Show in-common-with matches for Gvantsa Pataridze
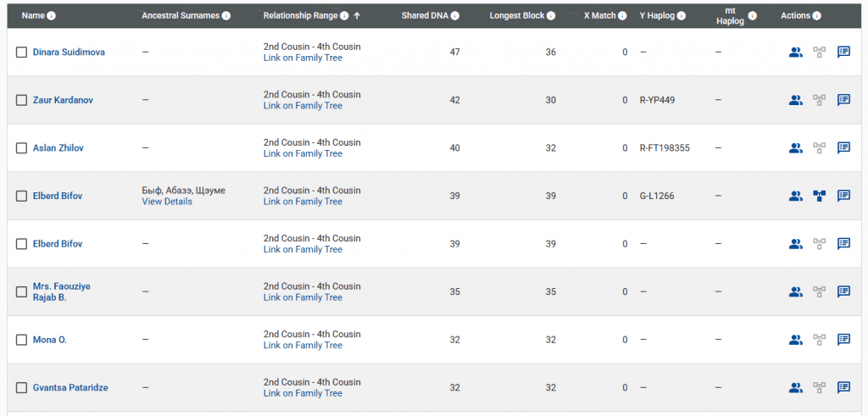868x416 pixels. tap(795, 388)
